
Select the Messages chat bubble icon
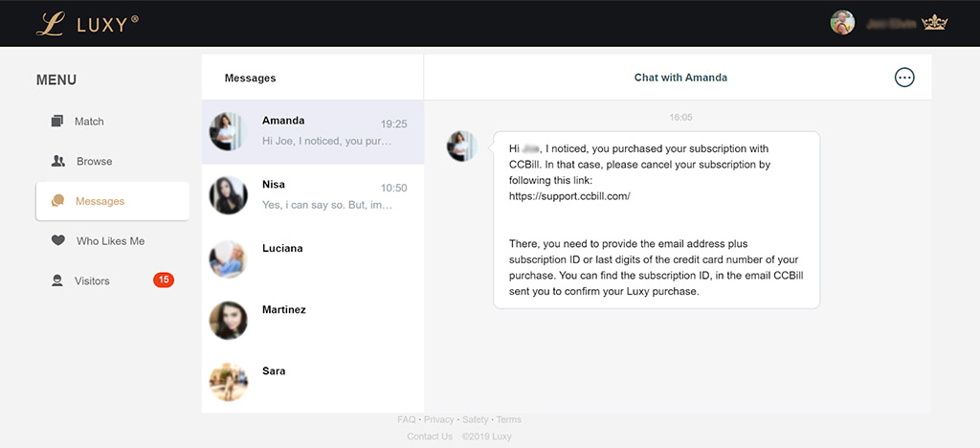pyautogui.click(x=58, y=201)
